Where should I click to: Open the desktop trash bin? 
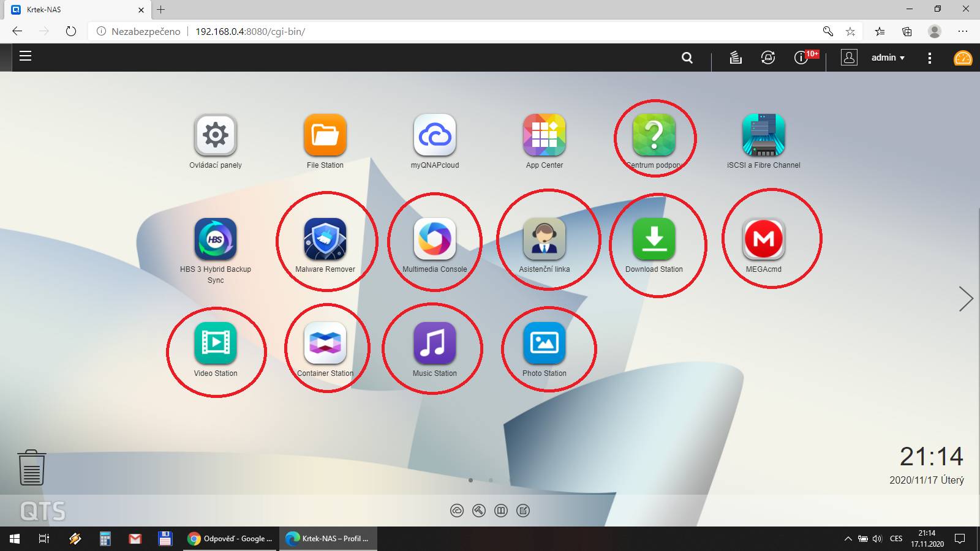tap(32, 468)
